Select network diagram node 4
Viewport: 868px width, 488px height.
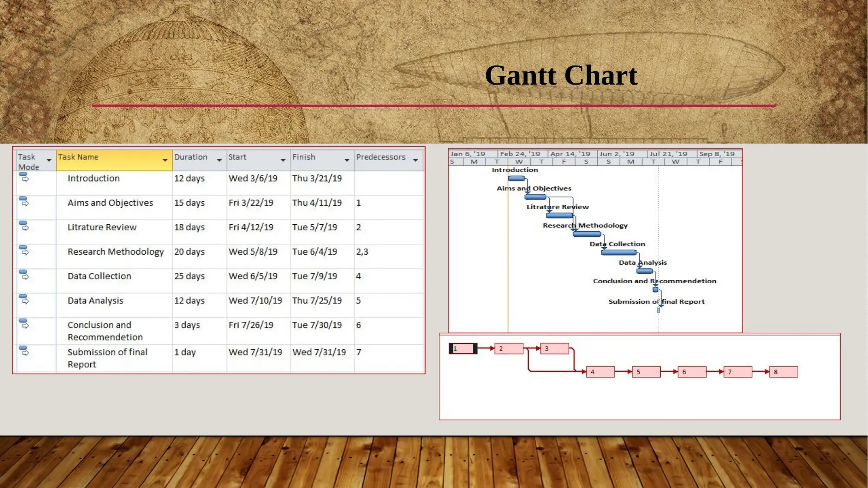(x=601, y=372)
